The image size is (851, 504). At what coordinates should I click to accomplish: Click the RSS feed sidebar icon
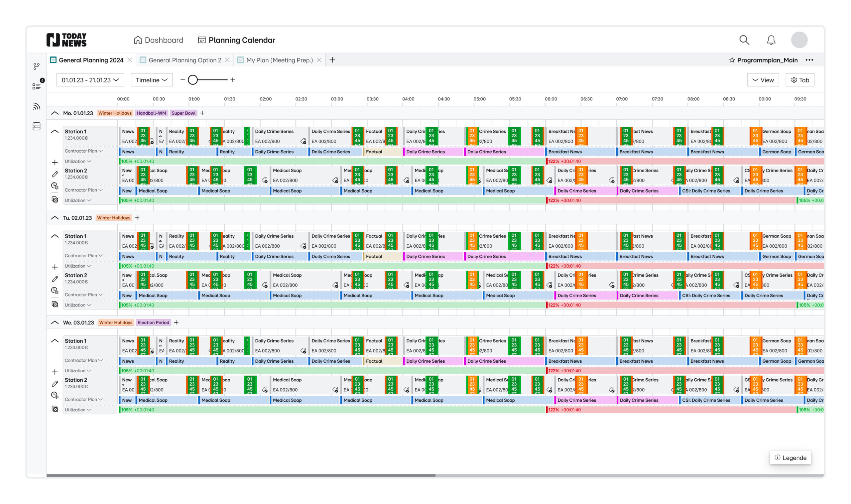tap(36, 106)
